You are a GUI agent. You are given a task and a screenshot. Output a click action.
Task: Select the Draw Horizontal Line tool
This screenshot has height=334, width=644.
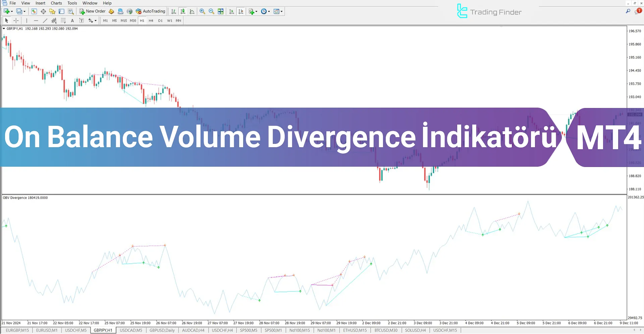(36, 20)
